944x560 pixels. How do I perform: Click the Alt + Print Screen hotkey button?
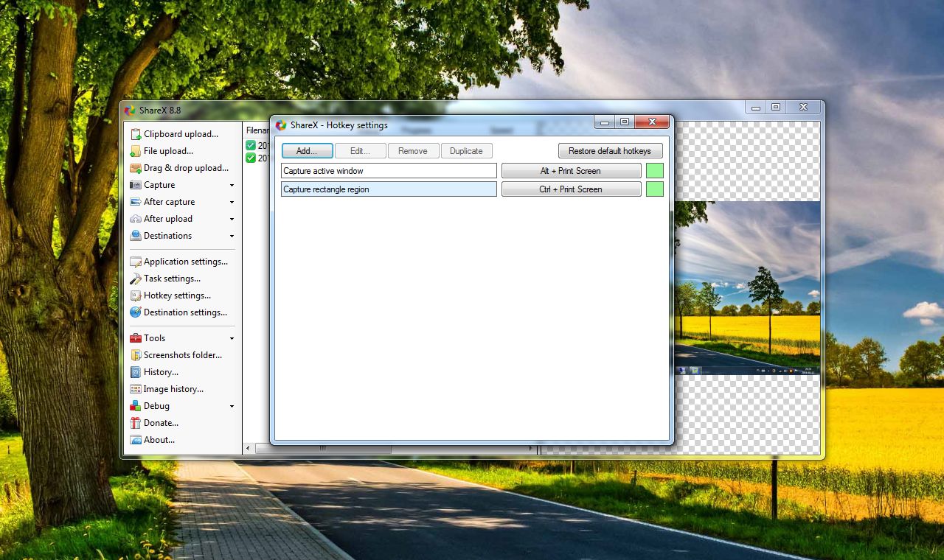571,171
